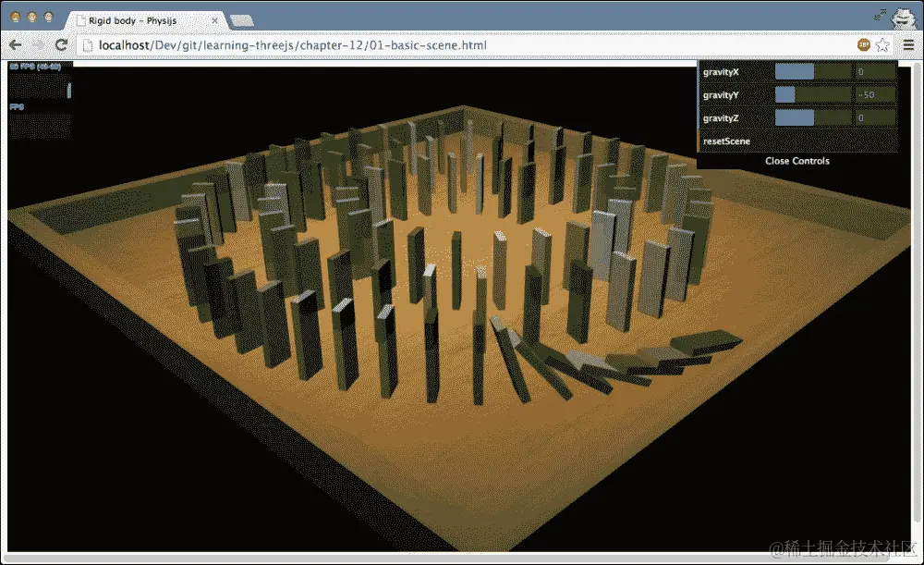Click the incognito user icon
Viewport: 924px width, 565px height.
click(902, 18)
